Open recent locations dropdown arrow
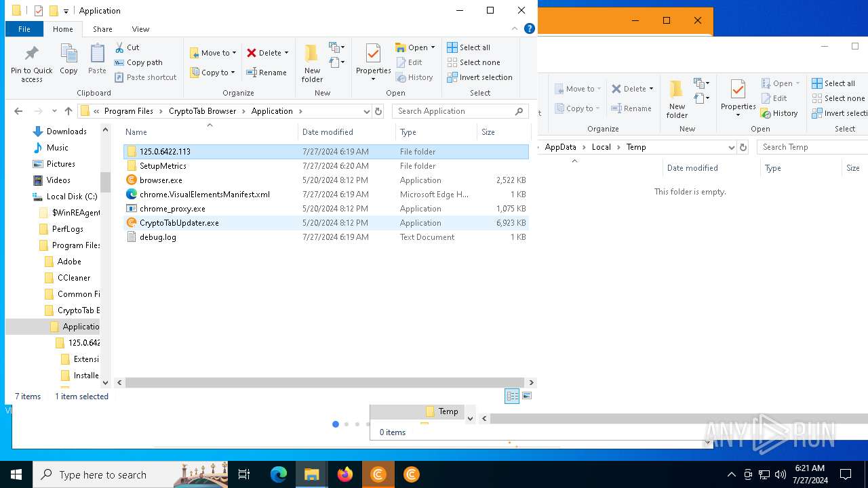Image resolution: width=868 pixels, height=488 pixels. pos(54,111)
